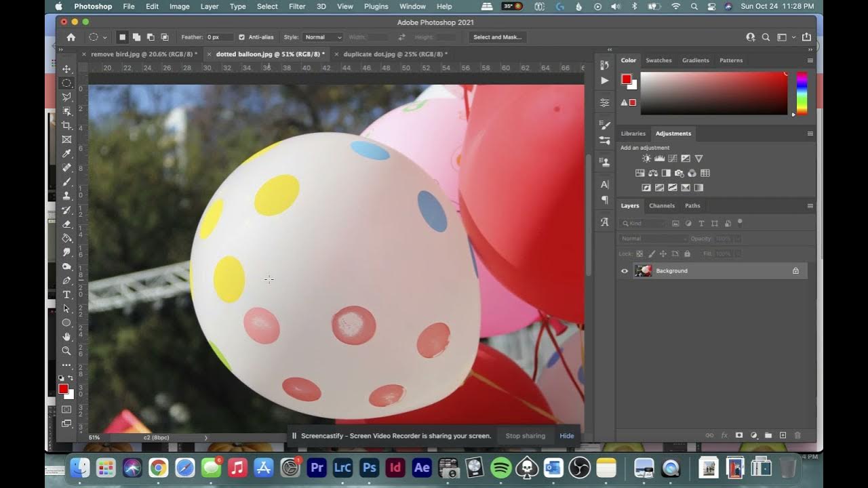
Task: Toggle the Background layer lock icon
Action: pos(795,271)
